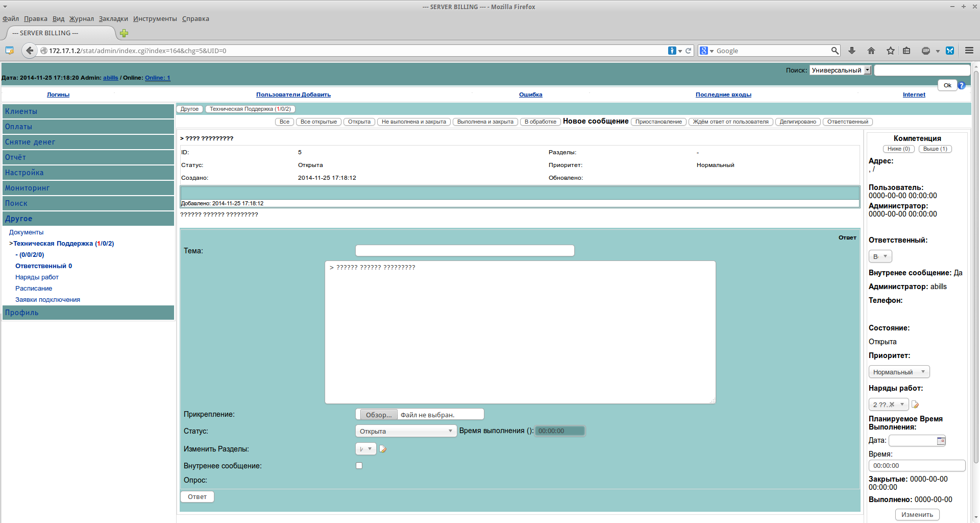
Task: Click the reply message text area
Action: (520, 332)
